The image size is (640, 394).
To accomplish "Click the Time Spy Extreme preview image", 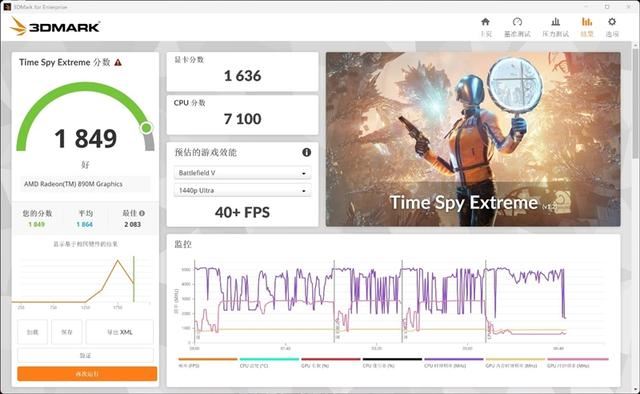I will tap(473, 139).
